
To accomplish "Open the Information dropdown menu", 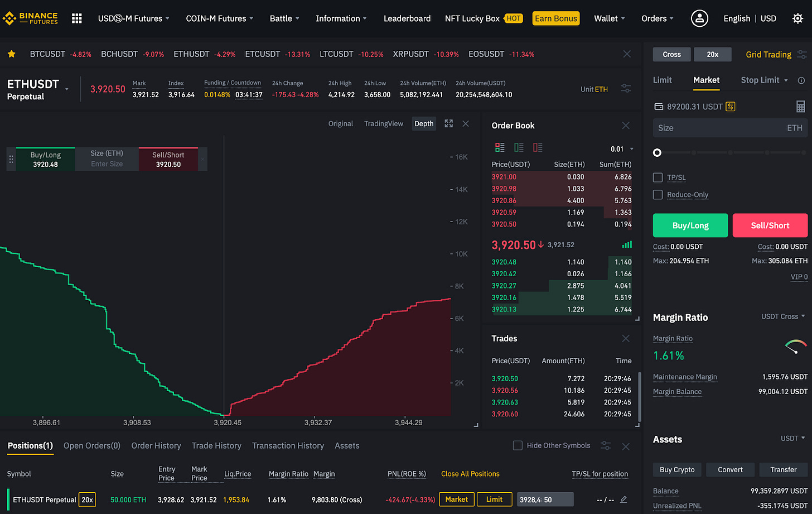I will point(341,18).
